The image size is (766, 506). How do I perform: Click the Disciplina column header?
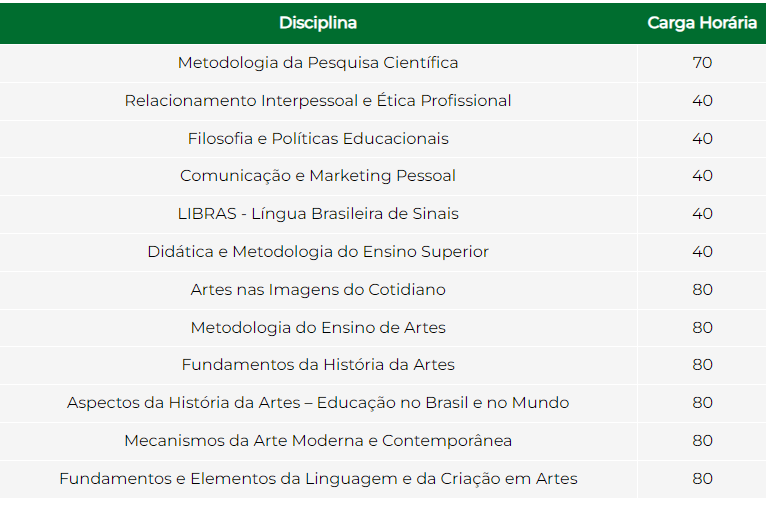click(318, 23)
